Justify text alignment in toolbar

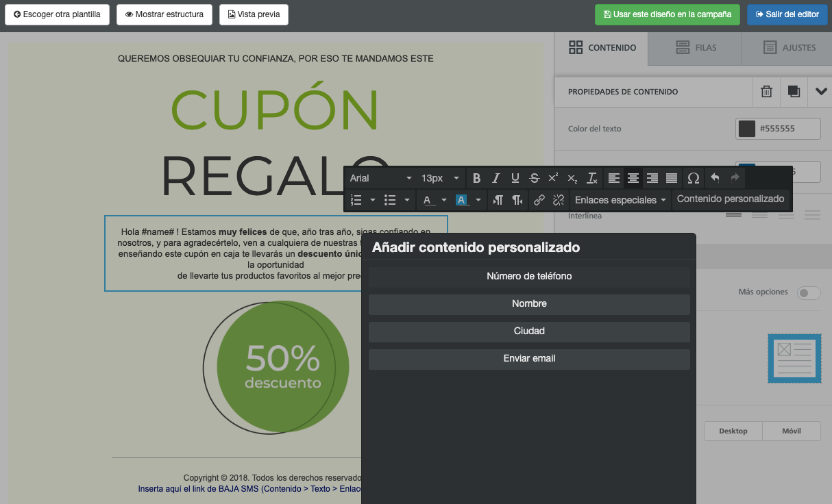[672, 178]
